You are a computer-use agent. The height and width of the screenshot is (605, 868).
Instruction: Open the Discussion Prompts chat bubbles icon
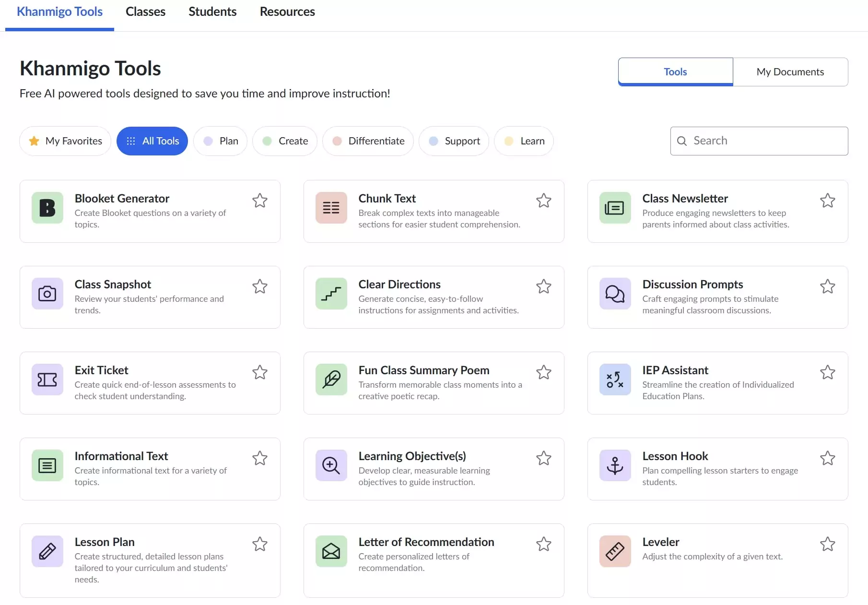(x=615, y=294)
